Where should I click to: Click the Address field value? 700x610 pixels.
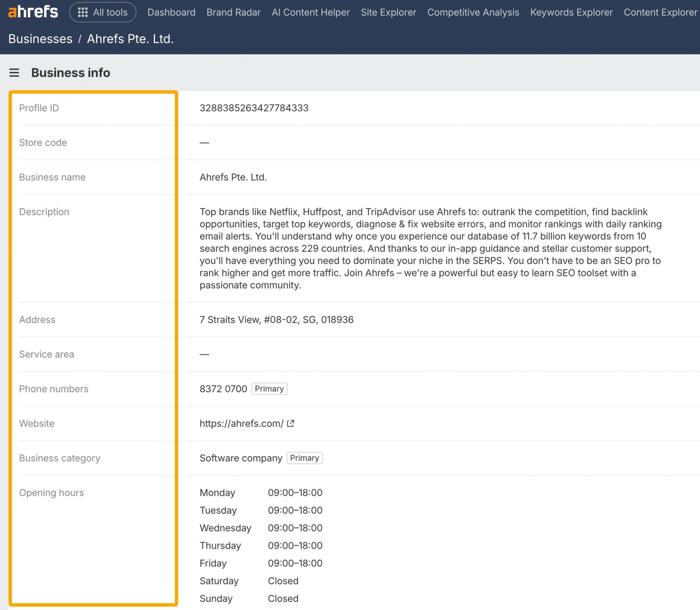click(x=277, y=320)
